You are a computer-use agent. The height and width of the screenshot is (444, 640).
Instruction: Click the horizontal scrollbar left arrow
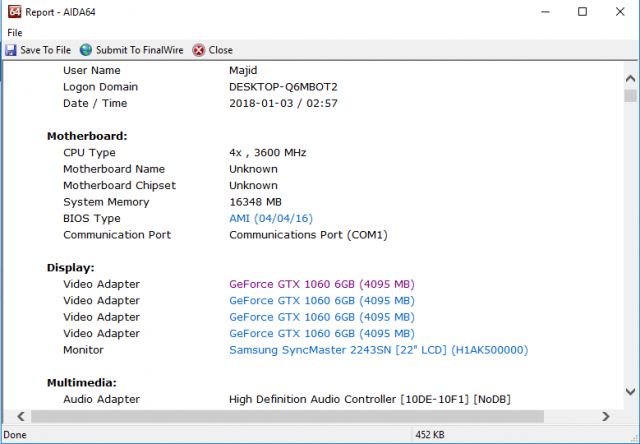click(9, 416)
